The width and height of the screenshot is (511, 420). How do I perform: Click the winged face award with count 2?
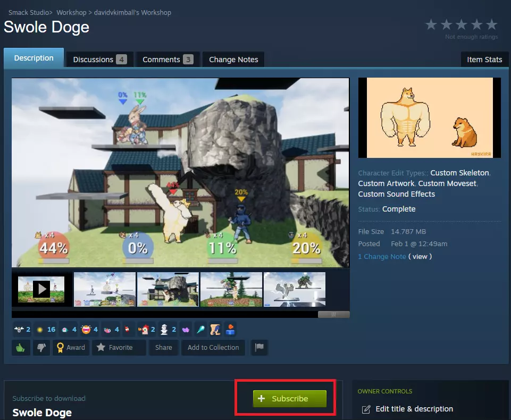(22, 330)
